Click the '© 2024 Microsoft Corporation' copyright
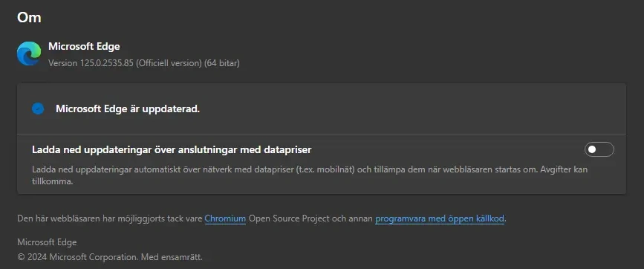Screen dimensions: 644x269 point(77,258)
